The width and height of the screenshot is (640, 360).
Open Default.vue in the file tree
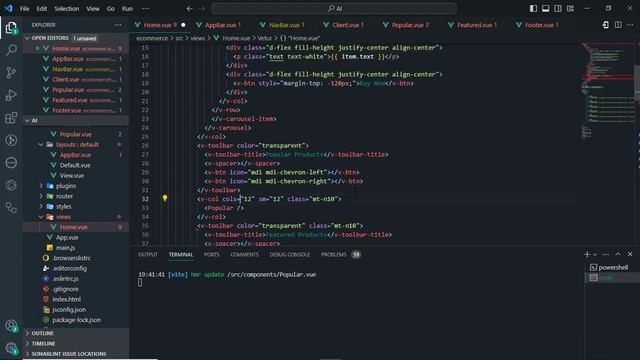(75, 165)
